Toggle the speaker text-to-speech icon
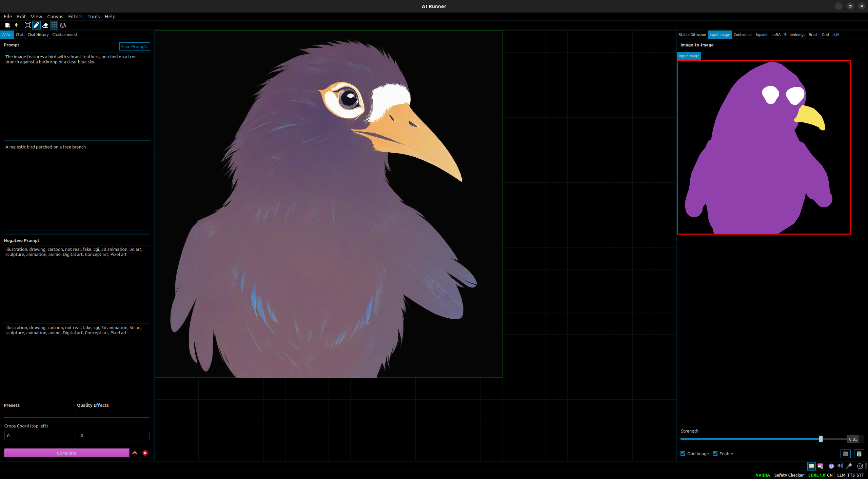The height and width of the screenshot is (479, 868). pos(840,466)
